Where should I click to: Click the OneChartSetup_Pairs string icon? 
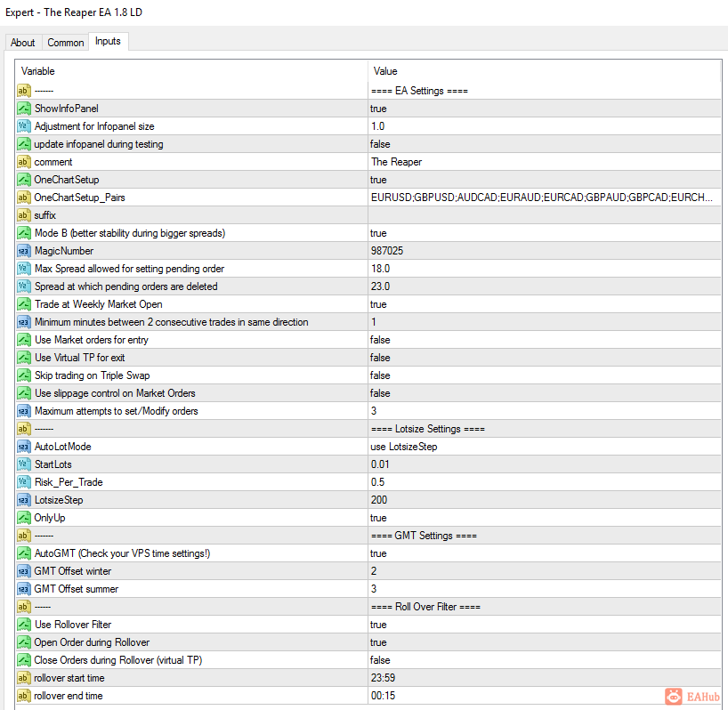pos(24,198)
